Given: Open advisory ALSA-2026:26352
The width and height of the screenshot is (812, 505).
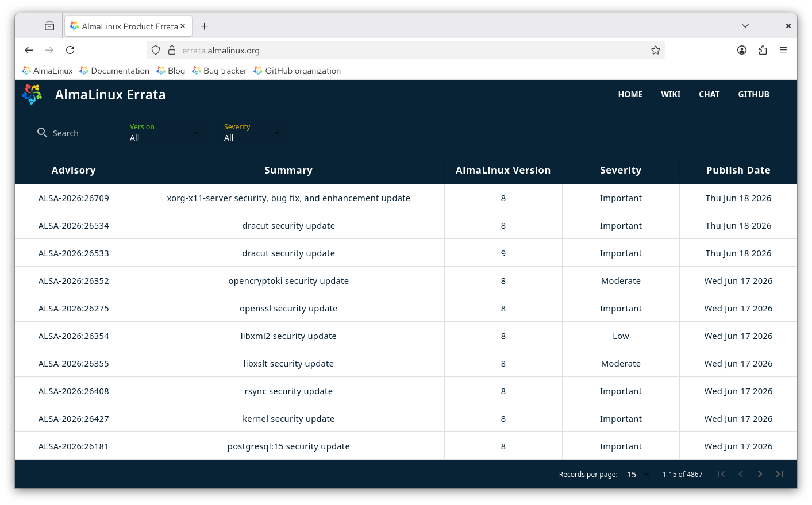Looking at the screenshot, I should coord(74,281).
